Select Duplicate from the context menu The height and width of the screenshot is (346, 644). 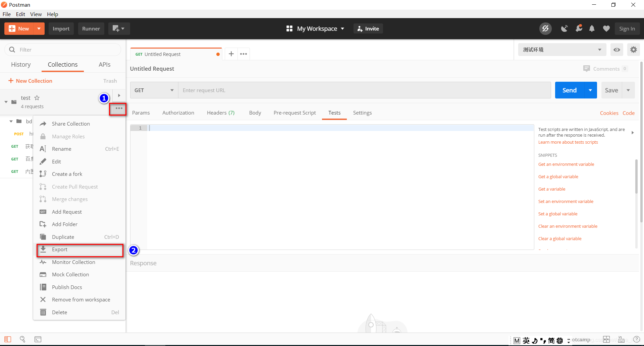[79, 237]
